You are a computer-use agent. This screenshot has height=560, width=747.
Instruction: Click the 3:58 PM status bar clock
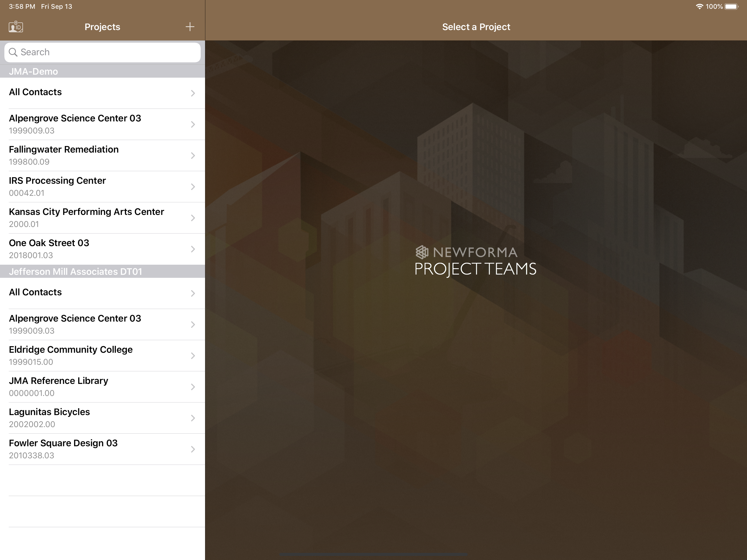tap(22, 6)
